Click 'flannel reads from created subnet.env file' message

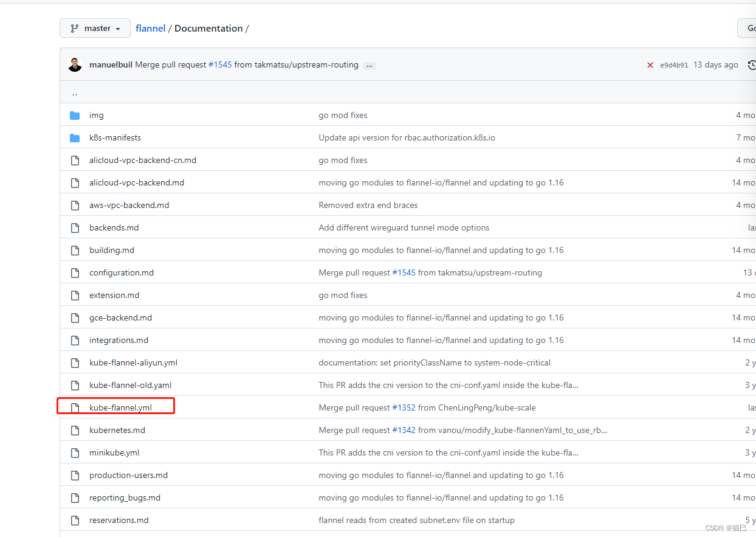(417, 520)
